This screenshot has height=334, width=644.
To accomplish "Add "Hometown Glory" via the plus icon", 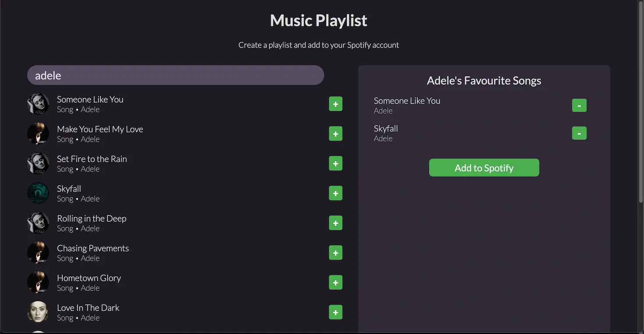I will click(x=336, y=282).
